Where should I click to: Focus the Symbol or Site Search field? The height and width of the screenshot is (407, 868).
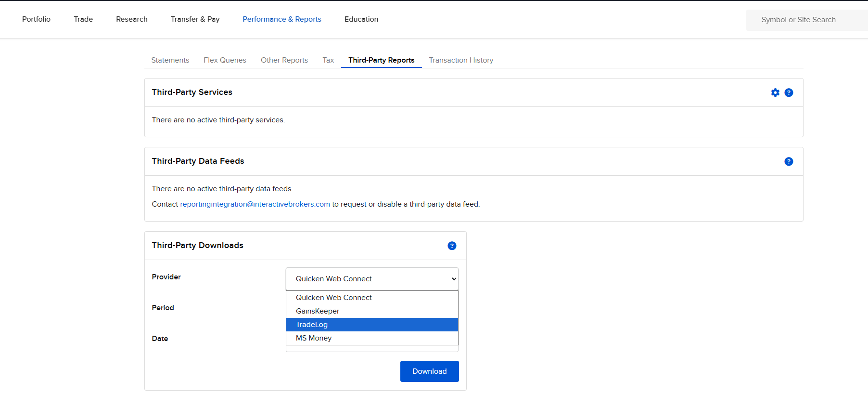(807, 20)
